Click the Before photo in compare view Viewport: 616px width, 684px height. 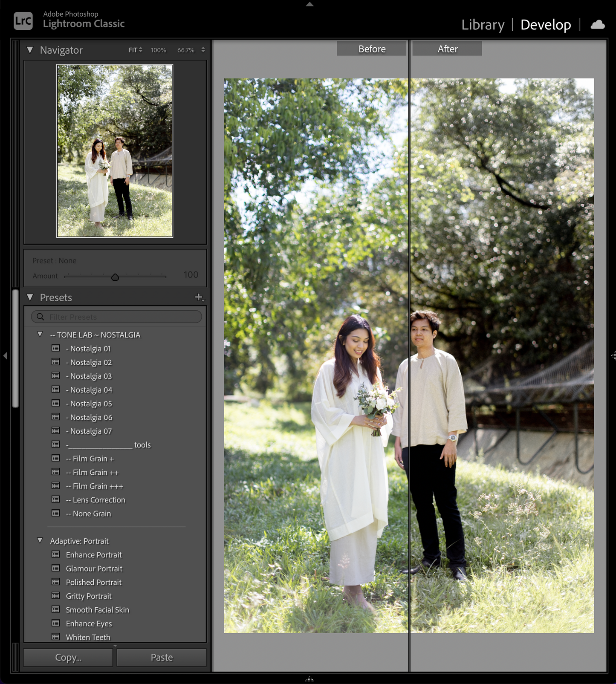tap(316, 355)
